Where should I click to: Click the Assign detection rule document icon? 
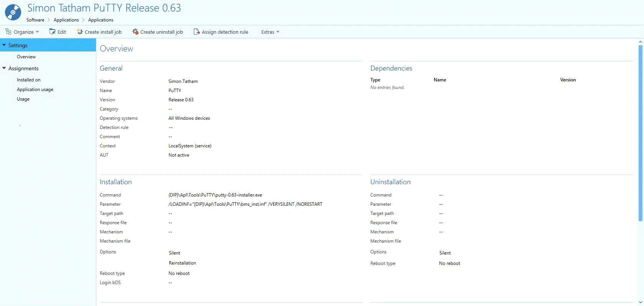[x=197, y=31]
